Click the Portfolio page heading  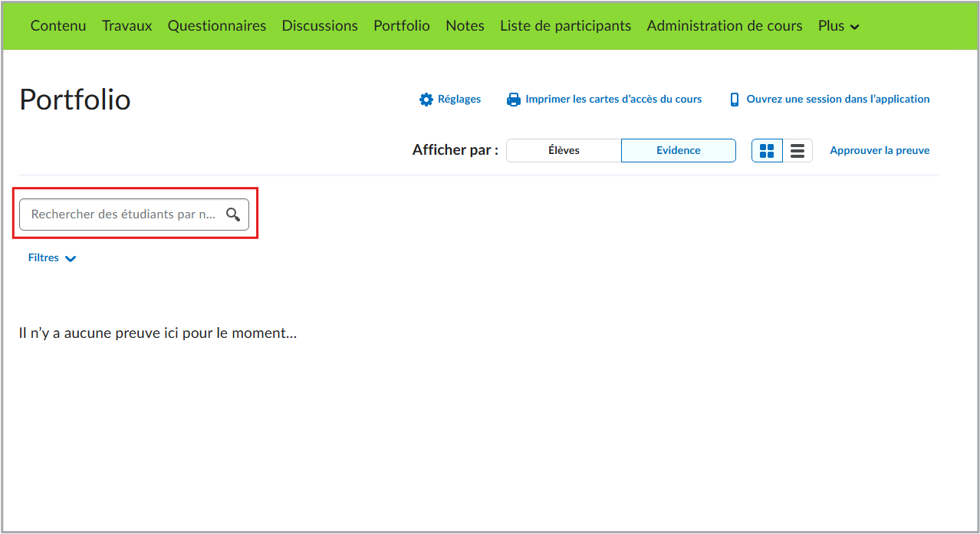[x=75, y=100]
